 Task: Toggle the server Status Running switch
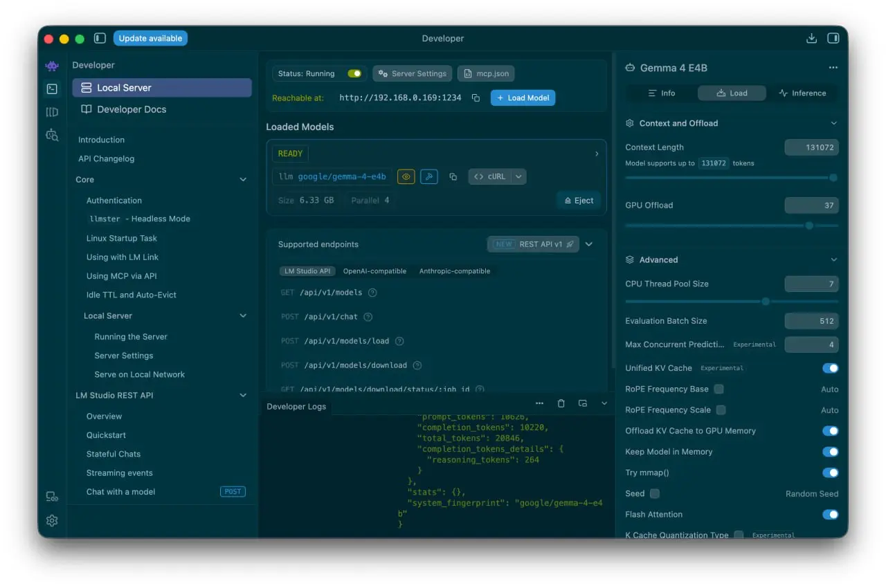(x=354, y=73)
